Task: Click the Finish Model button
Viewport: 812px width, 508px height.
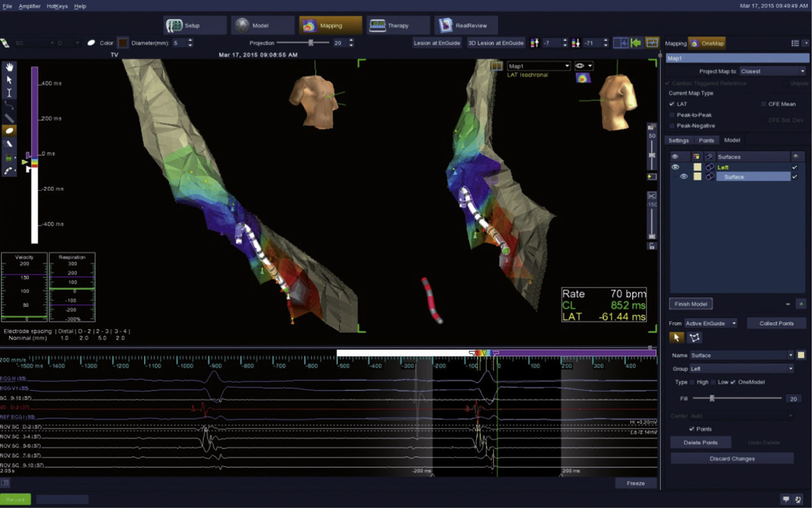Action: pyautogui.click(x=691, y=304)
